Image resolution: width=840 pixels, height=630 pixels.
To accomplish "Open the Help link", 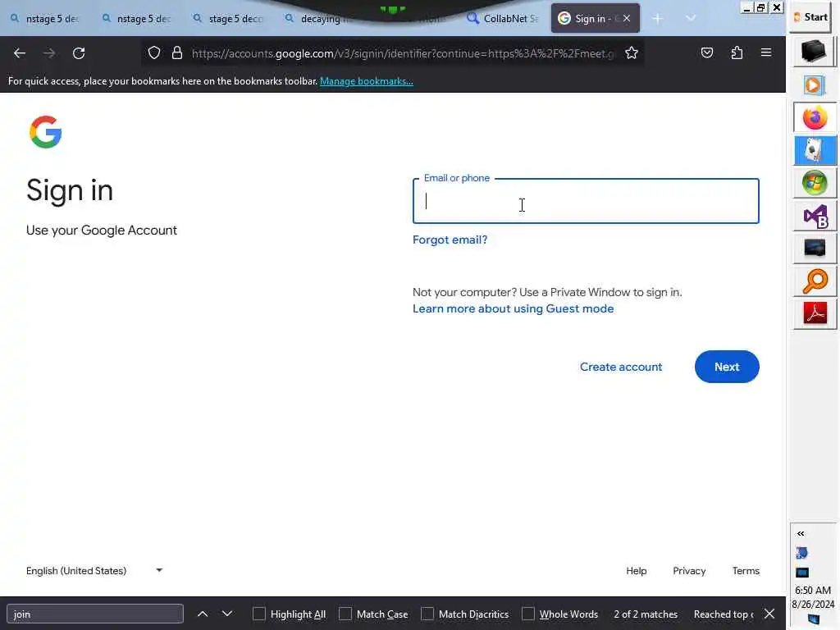I will [x=637, y=571].
